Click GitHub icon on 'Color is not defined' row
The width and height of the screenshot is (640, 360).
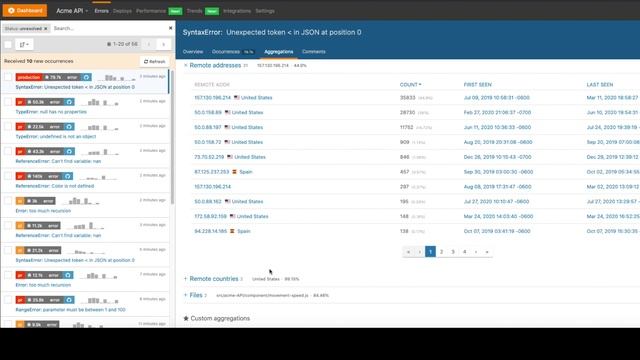click(68, 176)
